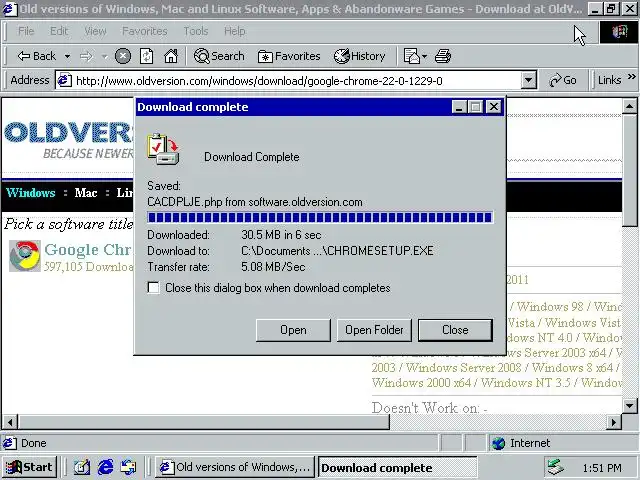Click the Refresh page icon

coord(147,56)
